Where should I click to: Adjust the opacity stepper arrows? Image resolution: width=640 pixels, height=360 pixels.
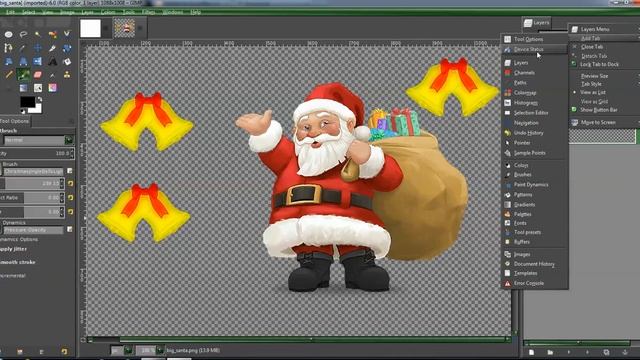coord(72,153)
